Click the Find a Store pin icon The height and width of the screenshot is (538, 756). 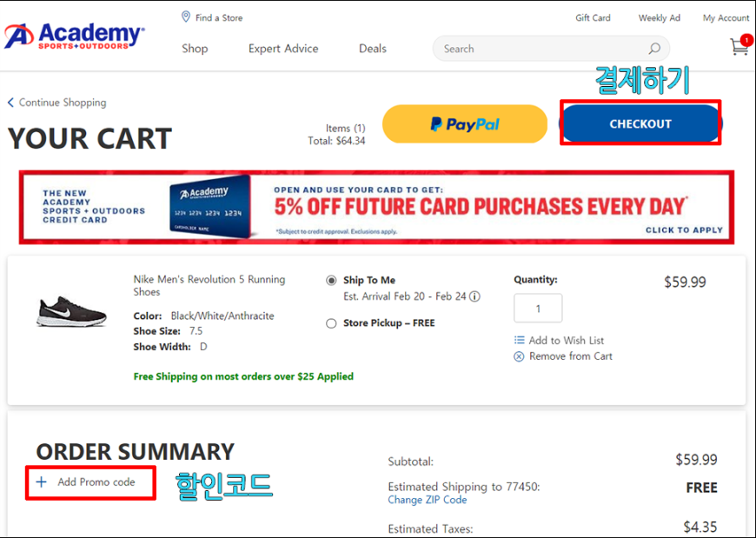[x=186, y=17]
